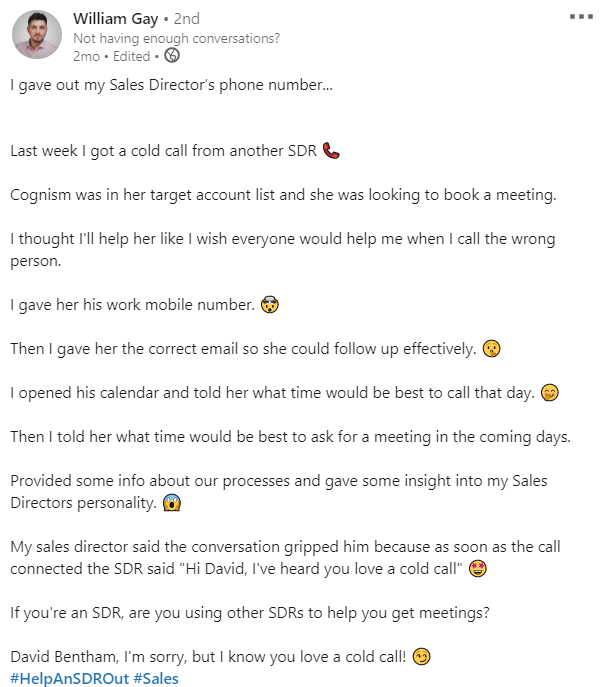Click the "2mo" post timestamp
Image resolution: width=604 pixels, height=687 pixels.
click(86, 56)
